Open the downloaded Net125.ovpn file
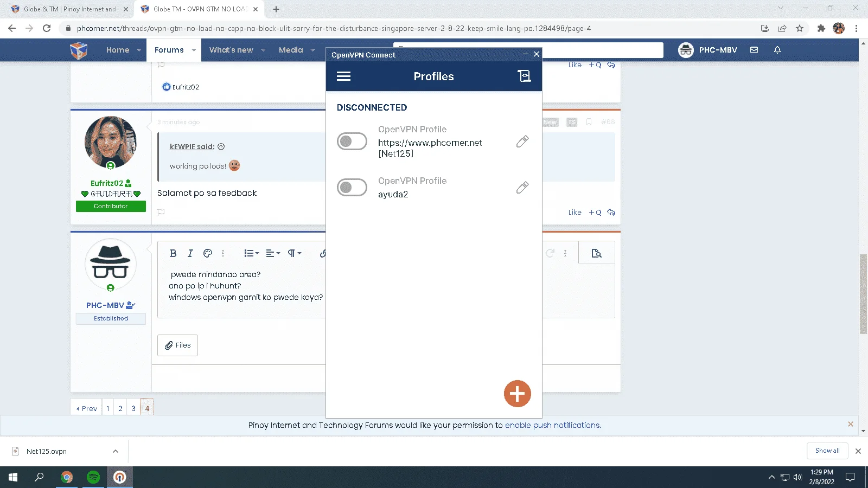Screen dimensions: 868x488 click(x=47, y=451)
